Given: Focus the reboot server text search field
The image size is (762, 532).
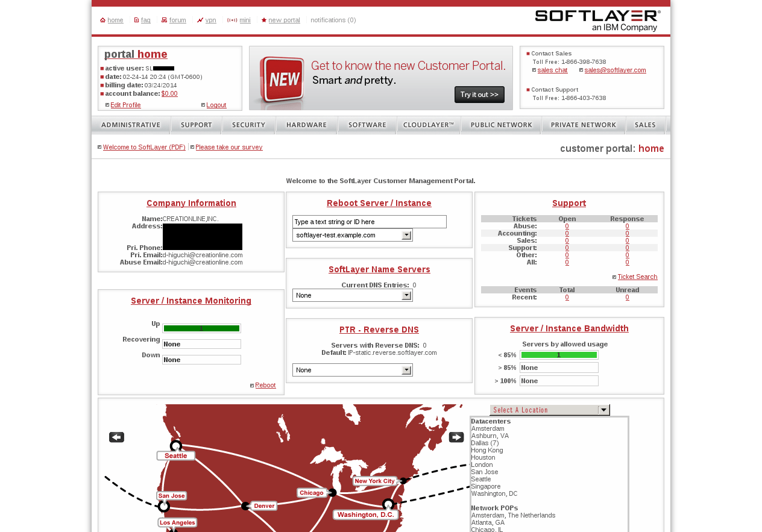Looking at the screenshot, I should coord(370,222).
